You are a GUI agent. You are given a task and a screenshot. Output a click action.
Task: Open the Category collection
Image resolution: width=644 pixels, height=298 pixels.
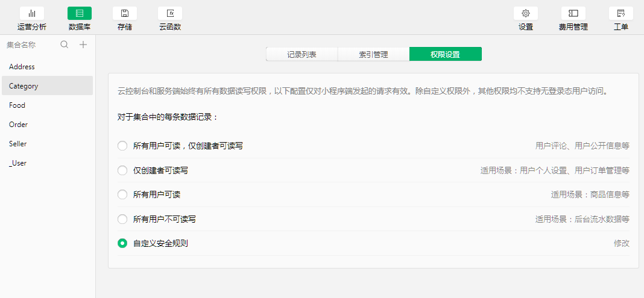coord(47,85)
